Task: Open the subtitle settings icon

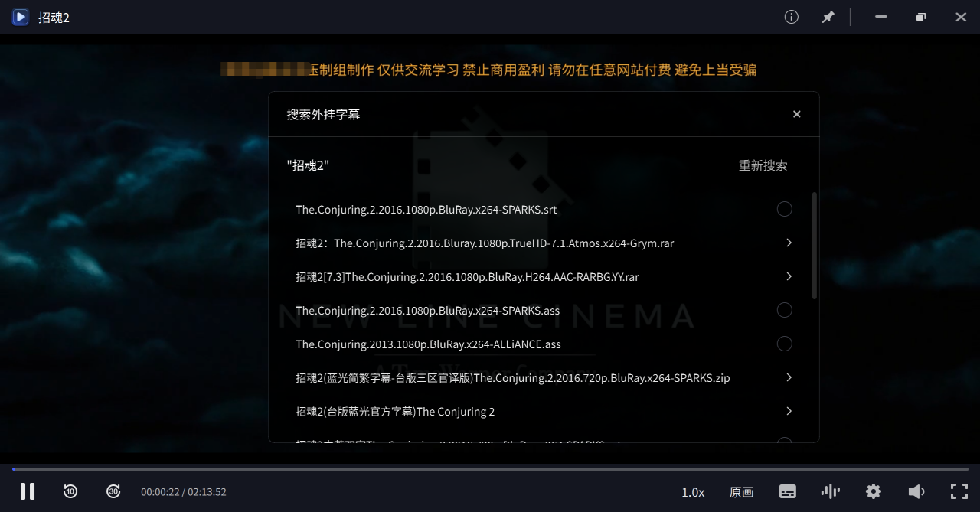Action: click(x=788, y=491)
